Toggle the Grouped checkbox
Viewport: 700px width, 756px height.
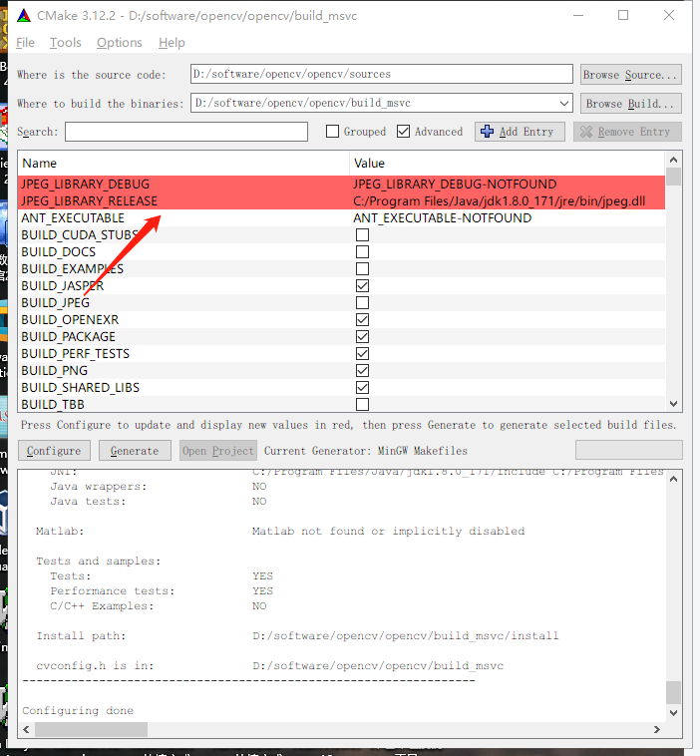333,131
